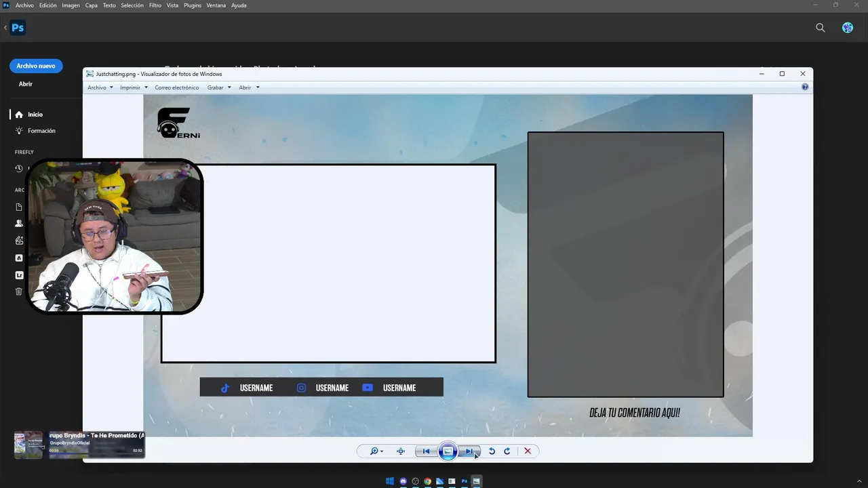
Task: Click the document file icon in sidebar
Action: [x=19, y=207]
